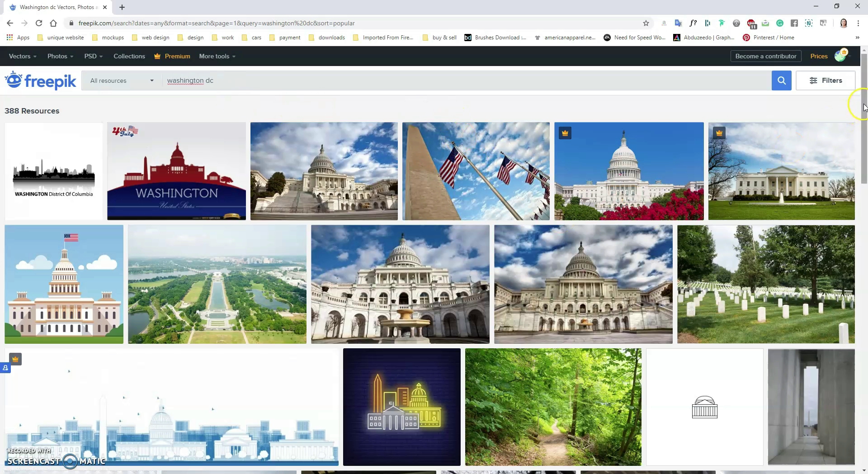Switch to the Collections section
Screen dimensions: 868x474
[x=129, y=56]
